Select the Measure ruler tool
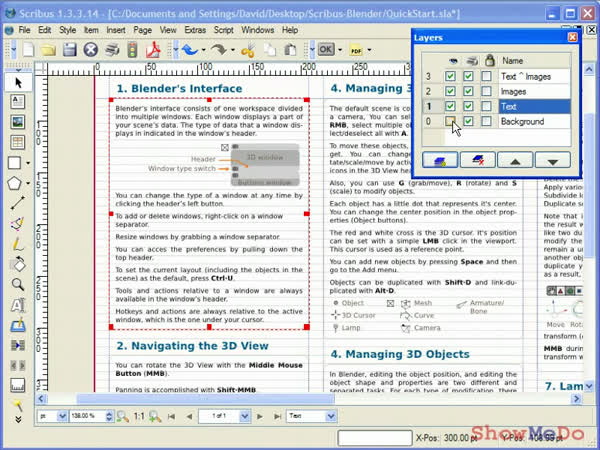 pyautogui.click(x=18, y=385)
